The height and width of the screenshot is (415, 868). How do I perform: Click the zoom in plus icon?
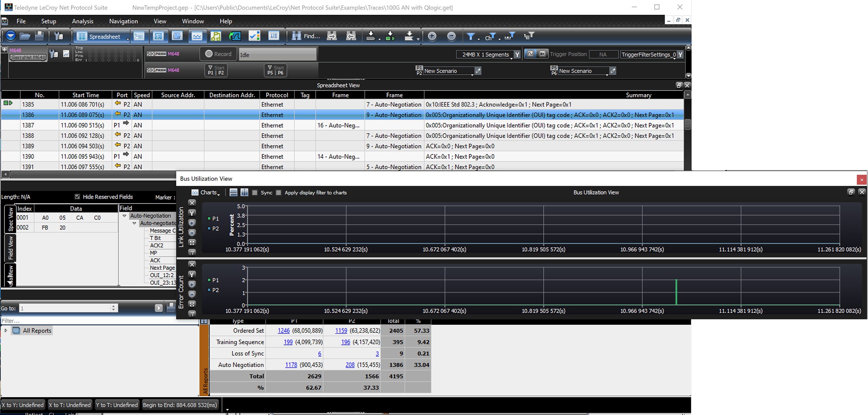coord(432,36)
